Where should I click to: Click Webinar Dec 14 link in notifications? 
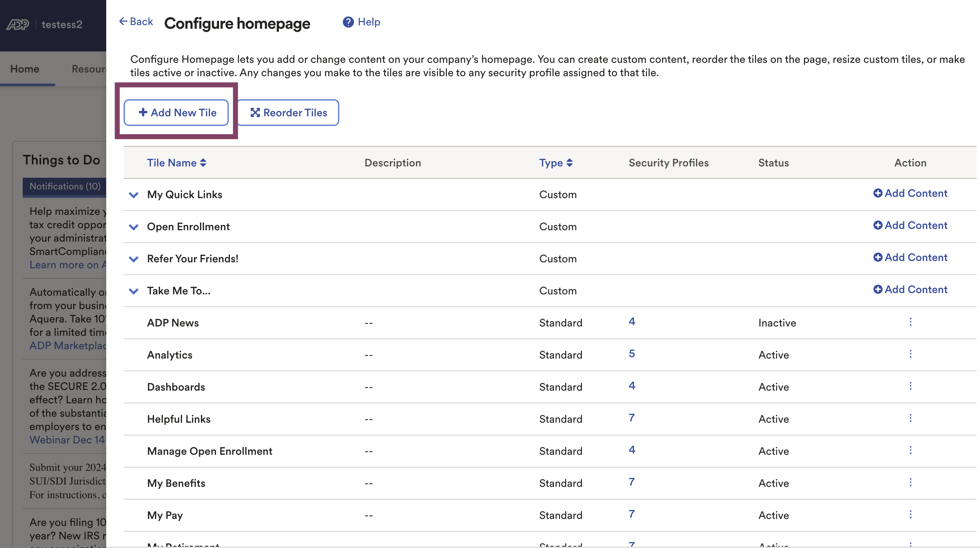(x=67, y=440)
